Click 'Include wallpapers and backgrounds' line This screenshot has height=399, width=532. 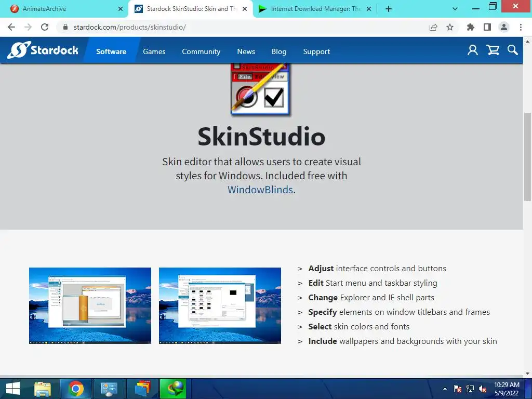[x=403, y=341]
